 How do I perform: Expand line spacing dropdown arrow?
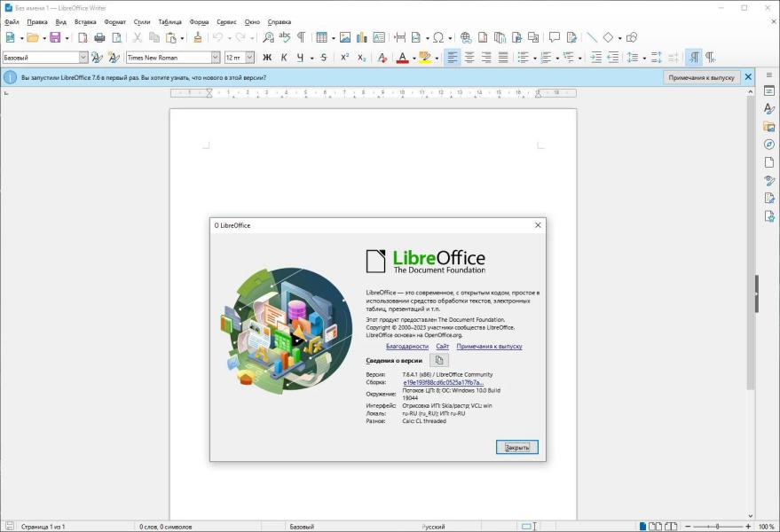pos(644,59)
